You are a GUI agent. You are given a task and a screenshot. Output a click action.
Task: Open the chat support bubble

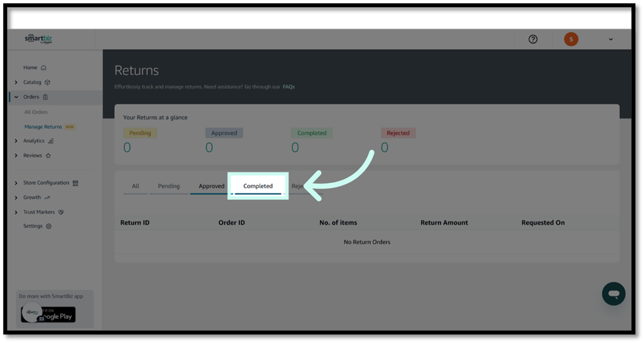click(x=613, y=294)
